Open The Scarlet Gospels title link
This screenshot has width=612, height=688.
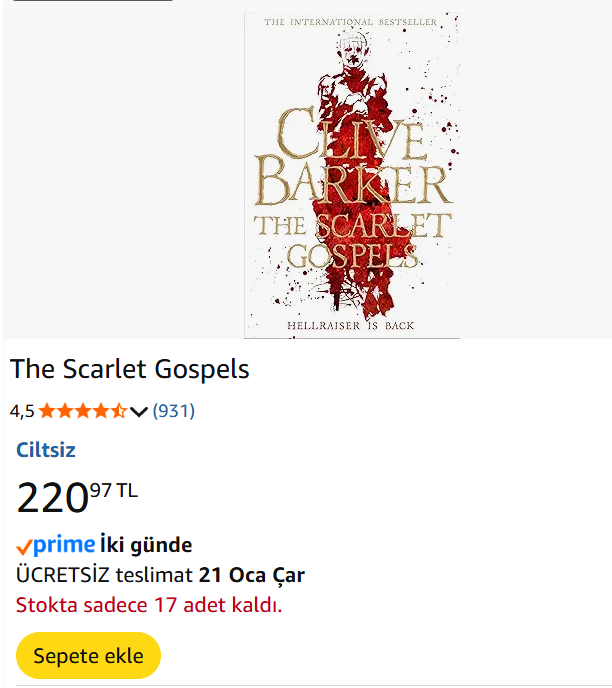coord(130,369)
